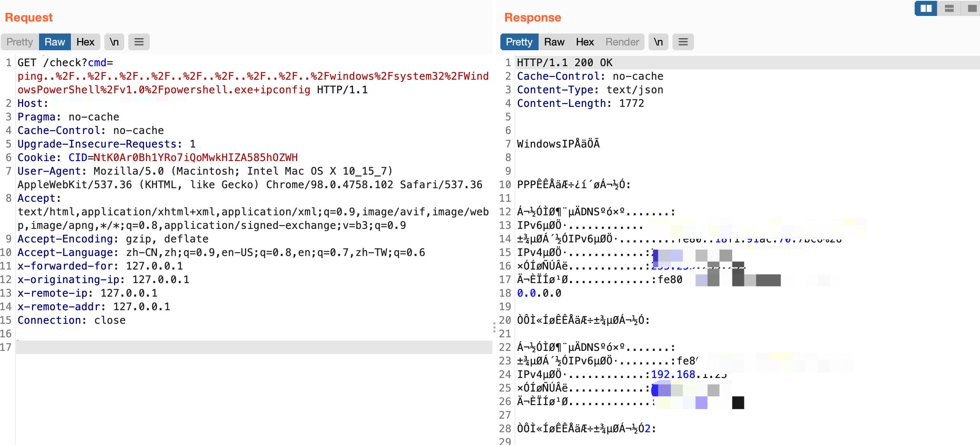Switch Response view to the Raw tab
Viewport: 980px width, 445px height.
coord(554,42)
